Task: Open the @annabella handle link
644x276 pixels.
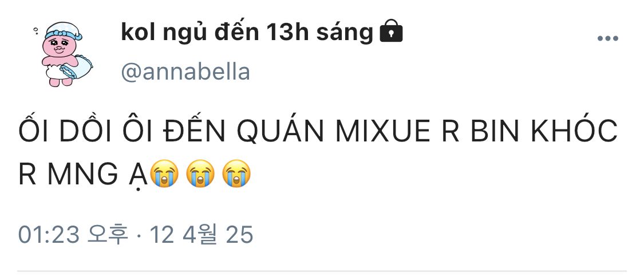Action: click(x=185, y=72)
